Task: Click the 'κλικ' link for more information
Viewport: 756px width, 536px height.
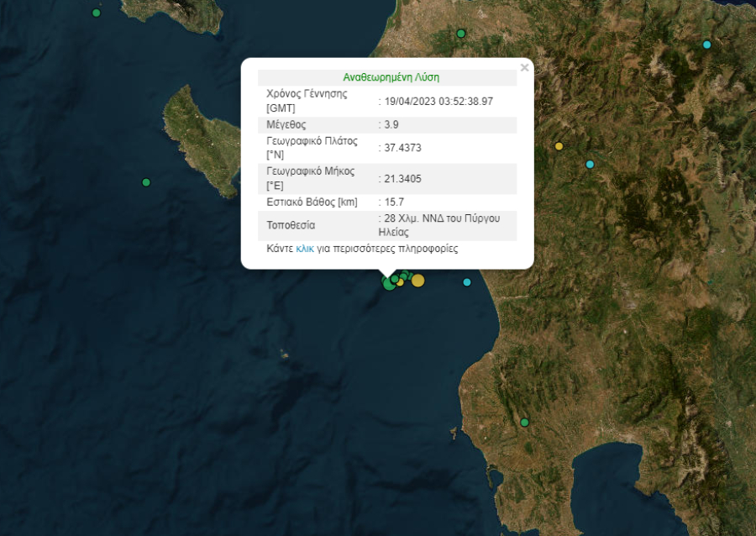Action: click(305, 249)
